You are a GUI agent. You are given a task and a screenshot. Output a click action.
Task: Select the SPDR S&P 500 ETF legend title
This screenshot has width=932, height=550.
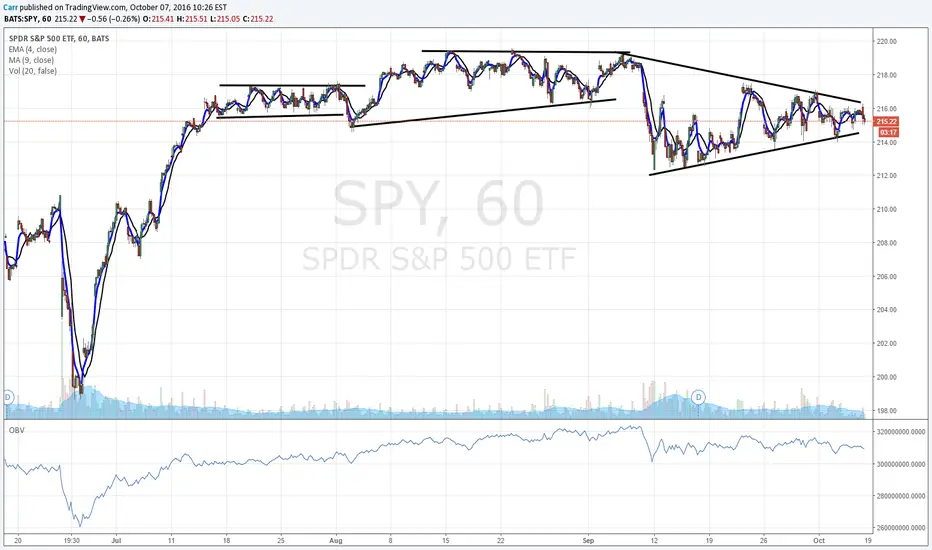[x=59, y=39]
